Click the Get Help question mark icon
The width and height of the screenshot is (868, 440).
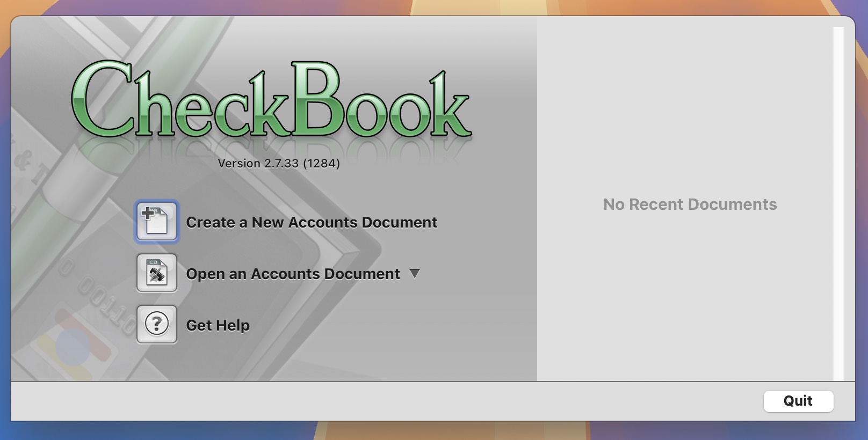tap(157, 325)
